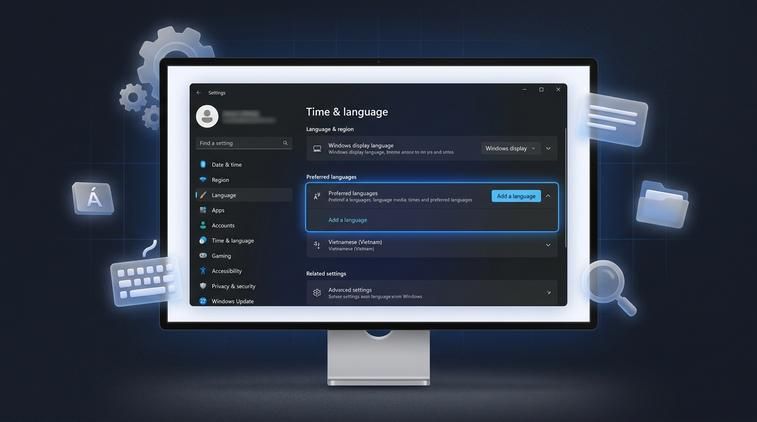The height and width of the screenshot is (422, 757).
Task: Click the Region sidebar icon
Action: tap(203, 180)
